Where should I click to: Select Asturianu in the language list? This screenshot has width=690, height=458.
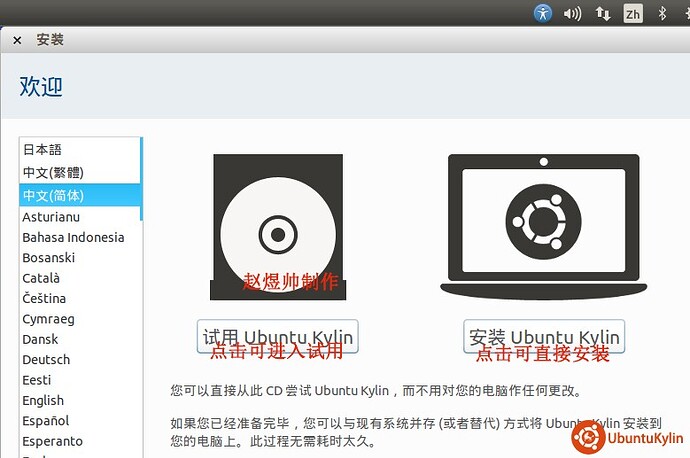tap(80, 217)
